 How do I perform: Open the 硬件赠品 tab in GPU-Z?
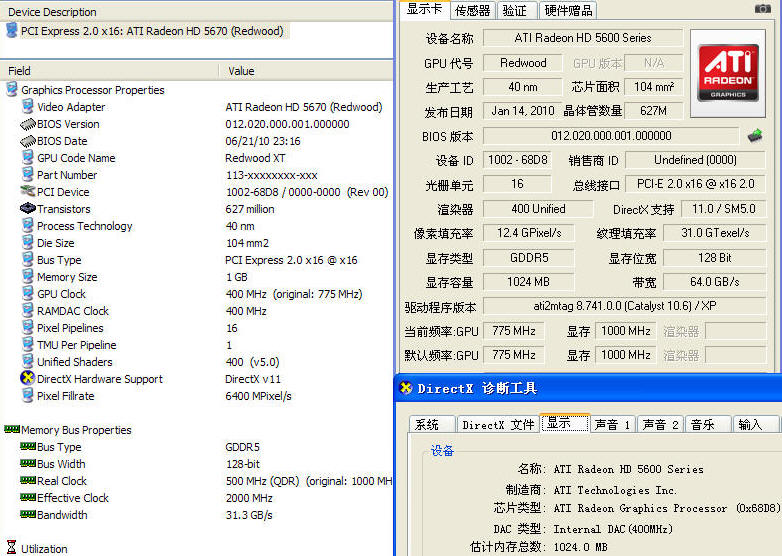tap(568, 10)
